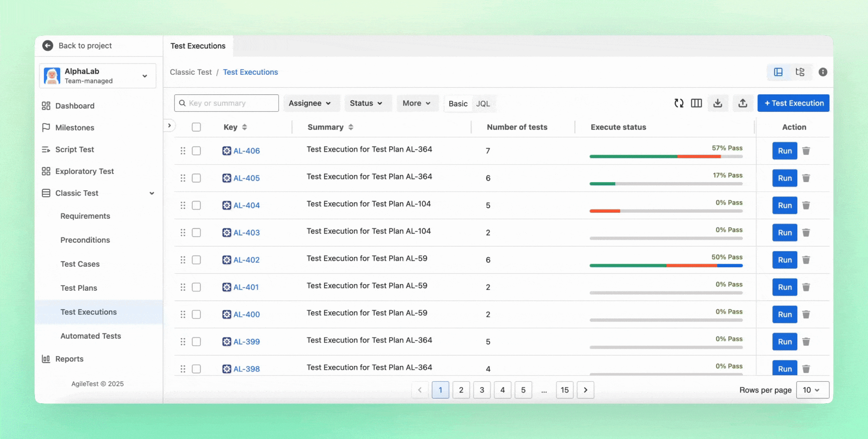Click the export (upload) icon

[743, 103]
